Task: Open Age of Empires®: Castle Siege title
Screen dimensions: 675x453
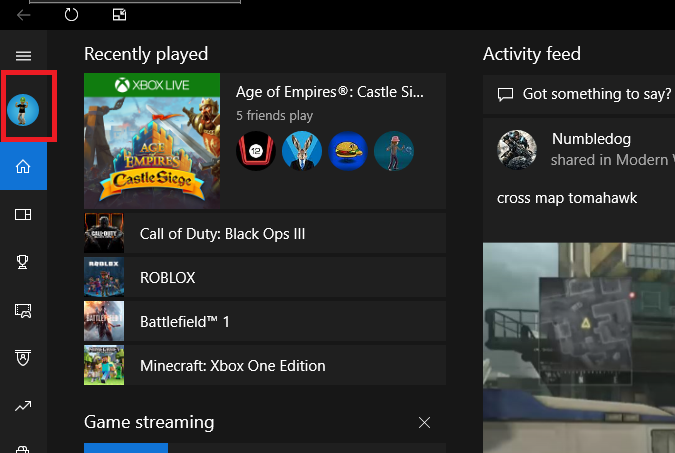Action: coord(330,92)
